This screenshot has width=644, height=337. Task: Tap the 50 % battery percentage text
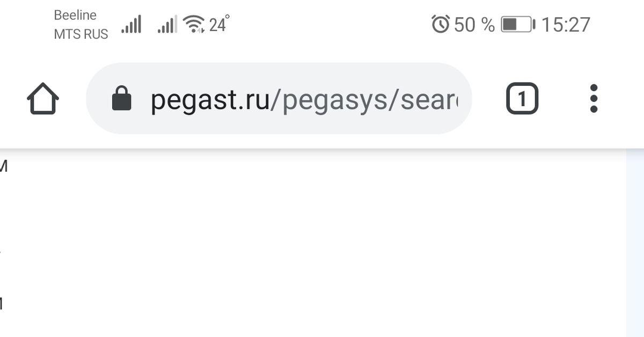pyautogui.click(x=474, y=24)
